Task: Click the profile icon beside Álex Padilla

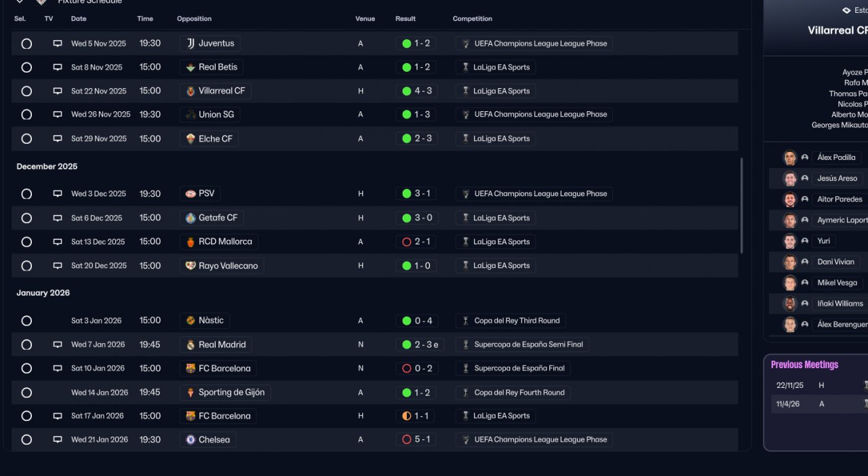Action: point(805,157)
